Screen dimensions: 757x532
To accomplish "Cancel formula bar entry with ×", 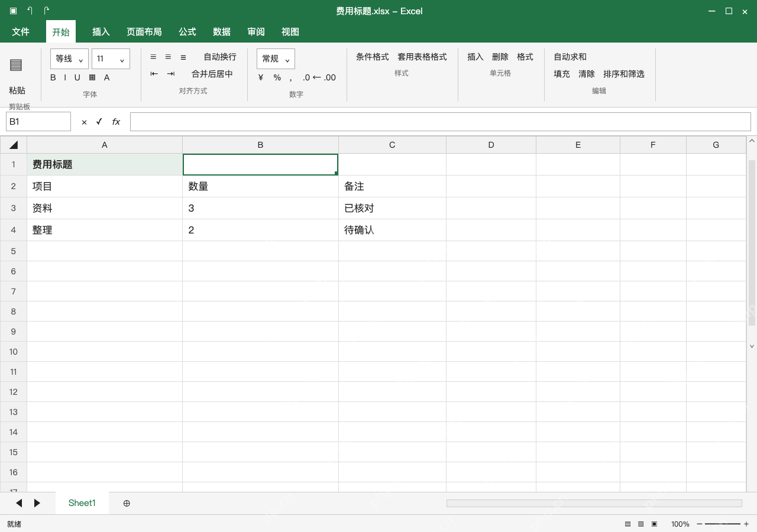I will tap(84, 122).
